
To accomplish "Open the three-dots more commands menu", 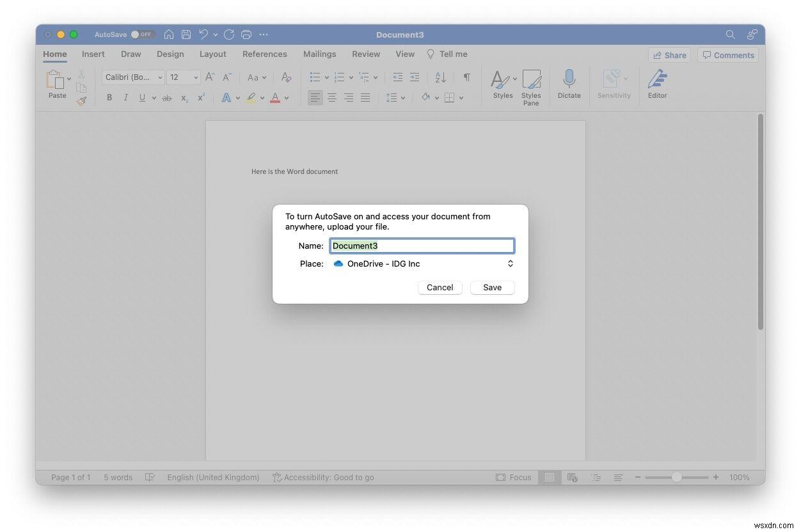I will [x=264, y=35].
